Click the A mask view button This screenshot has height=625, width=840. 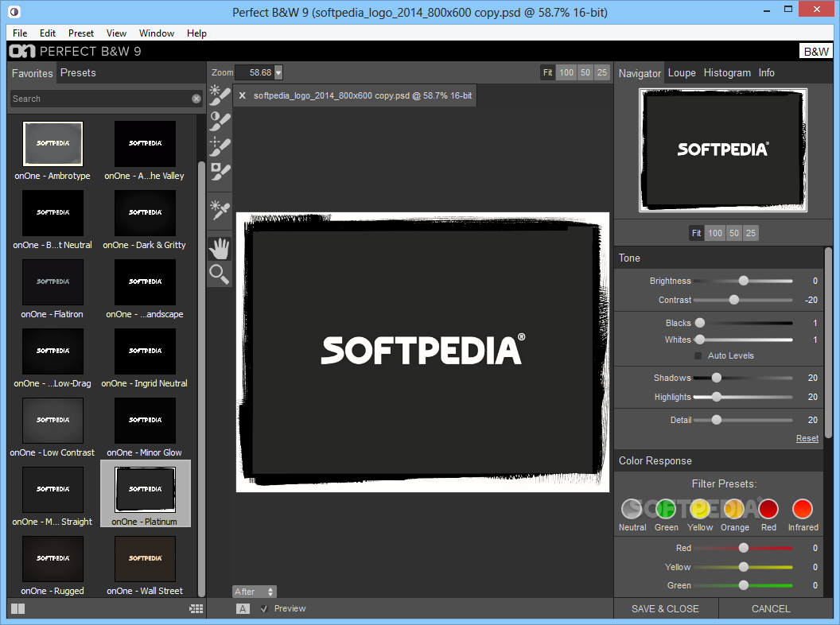coord(243,608)
